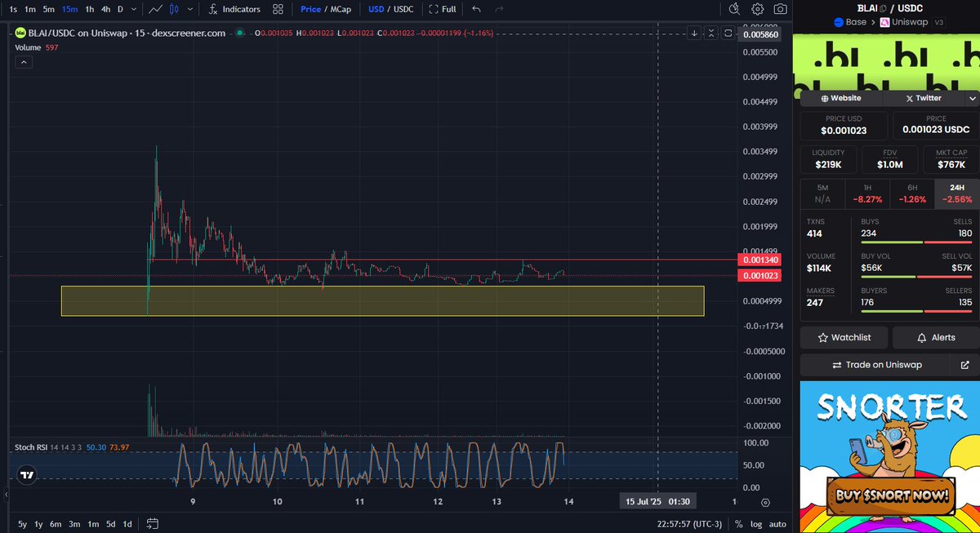Screen dimensions: 980x533
Task: Click the time axis settings gear icon
Action: point(765,503)
